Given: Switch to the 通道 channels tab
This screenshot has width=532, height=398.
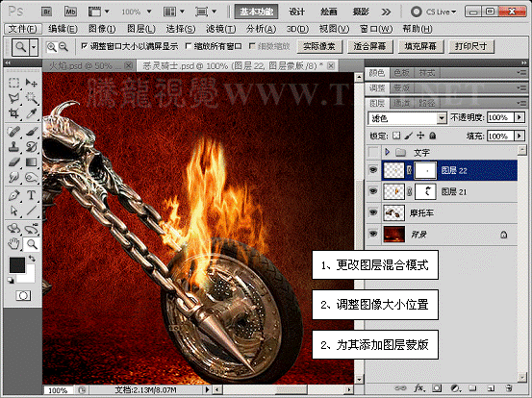Looking at the screenshot, I should [402, 103].
